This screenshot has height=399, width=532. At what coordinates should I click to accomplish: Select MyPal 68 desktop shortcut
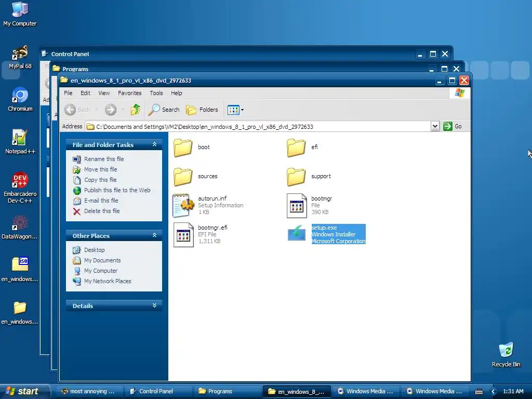(x=20, y=57)
